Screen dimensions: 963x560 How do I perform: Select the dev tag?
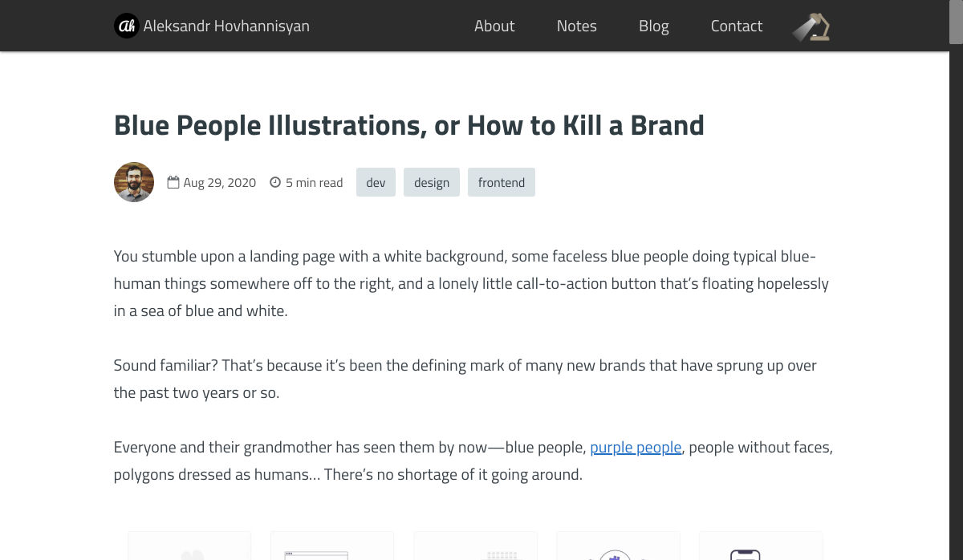pyautogui.click(x=376, y=182)
